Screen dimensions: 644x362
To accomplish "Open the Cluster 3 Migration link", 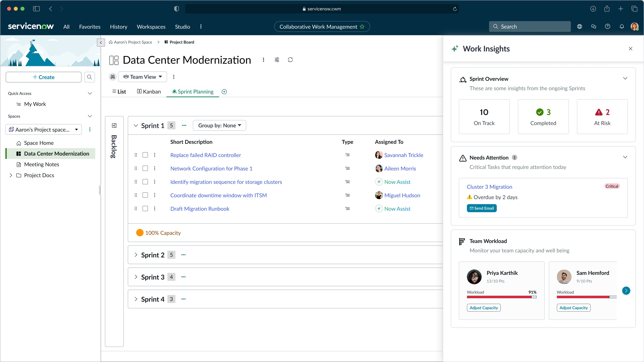I will (489, 187).
